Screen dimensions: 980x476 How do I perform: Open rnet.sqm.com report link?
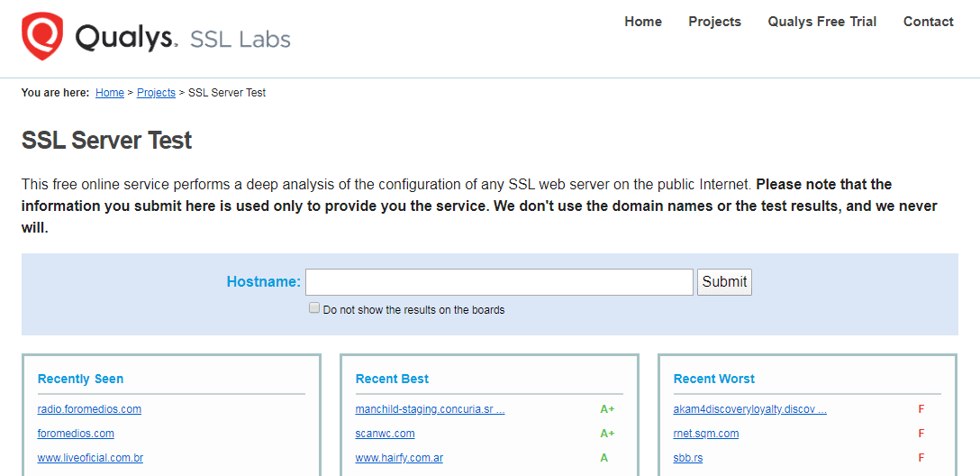click(x=706, y=434)
